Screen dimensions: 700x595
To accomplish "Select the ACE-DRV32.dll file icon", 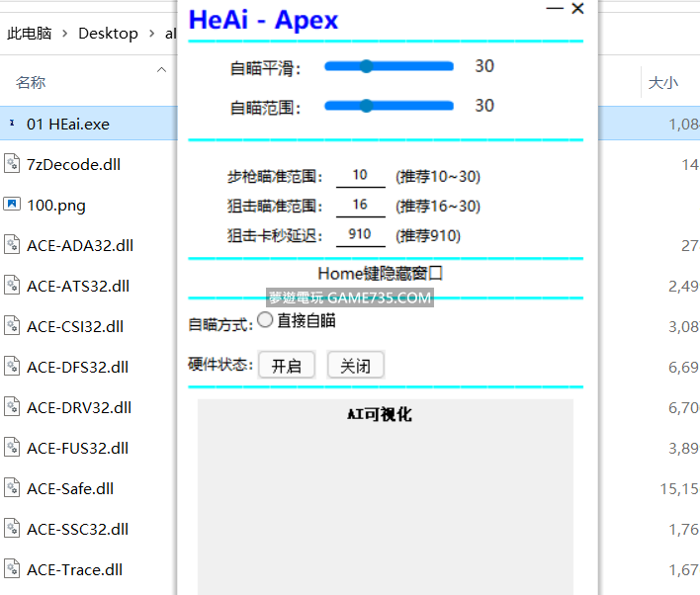I will [12, 407].
